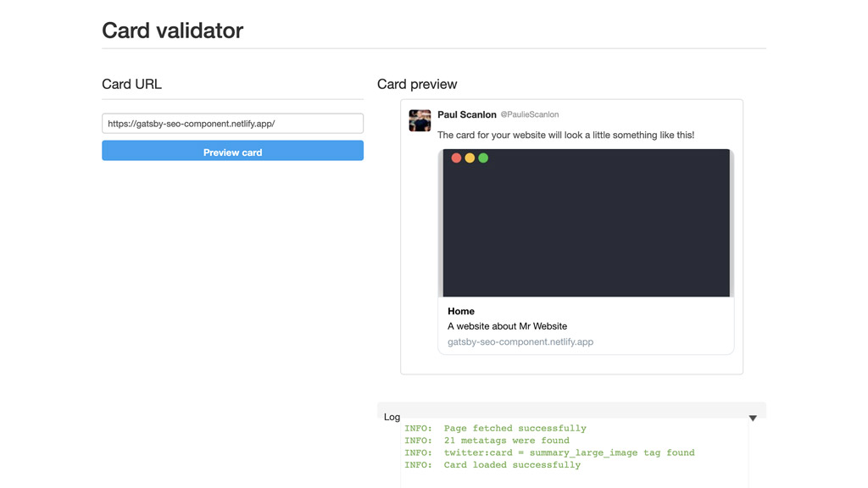Click the tweet text above the card

click(565, 135)
